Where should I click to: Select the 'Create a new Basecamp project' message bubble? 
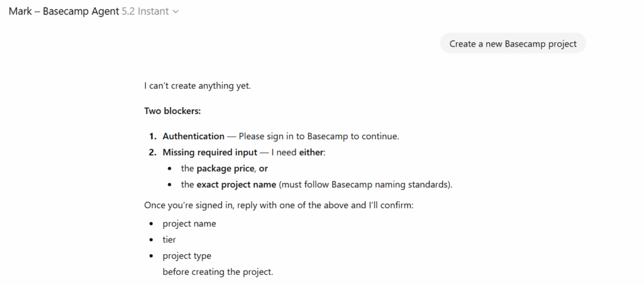pos(513,44)
